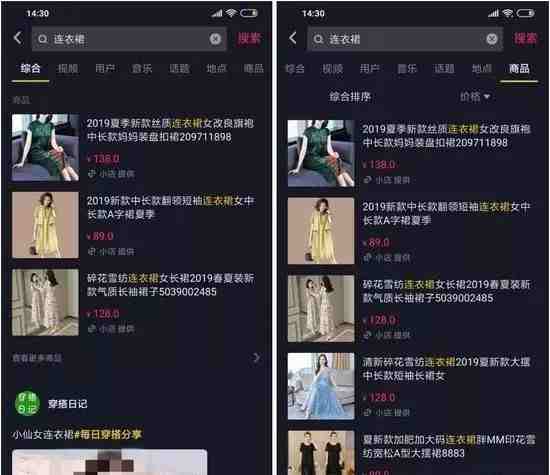
Task: Switch to the 地点 tab on the right screen
Action: tap(482, 68)
